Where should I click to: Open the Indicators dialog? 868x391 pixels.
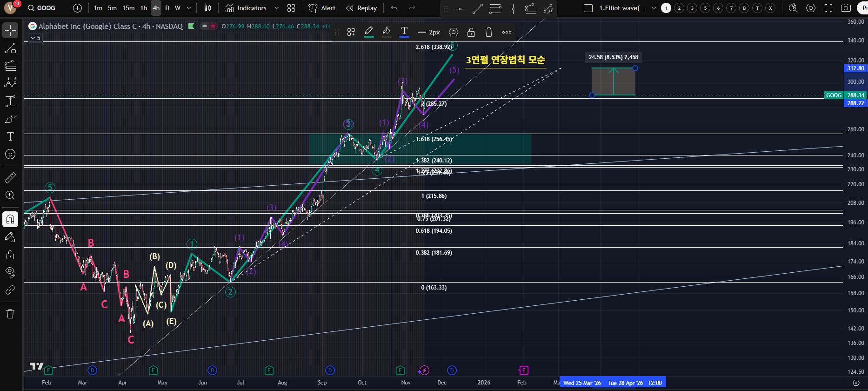246,8
